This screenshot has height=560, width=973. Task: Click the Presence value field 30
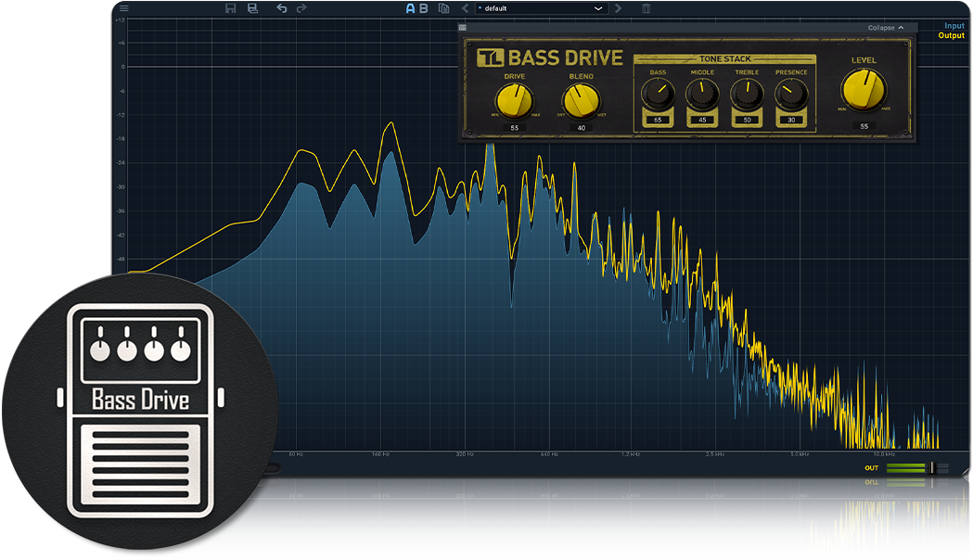point(791,120)
